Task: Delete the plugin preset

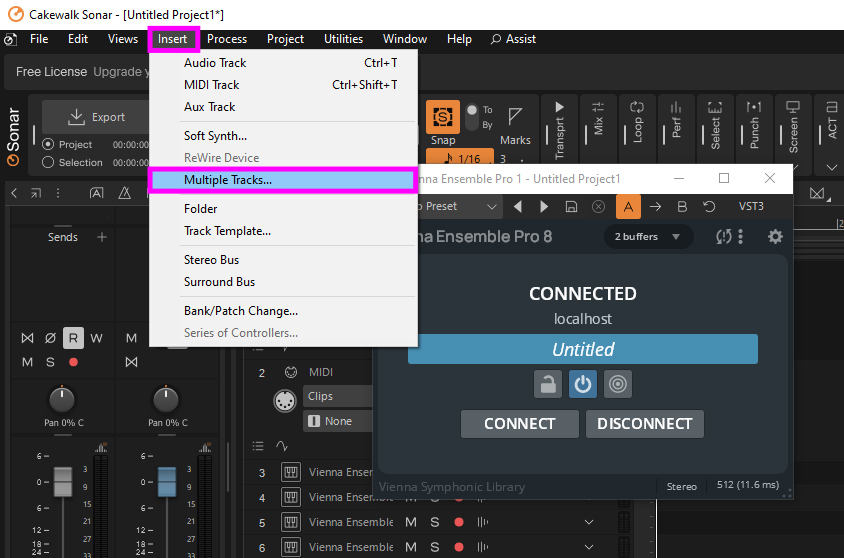Action: pos(598,207)
